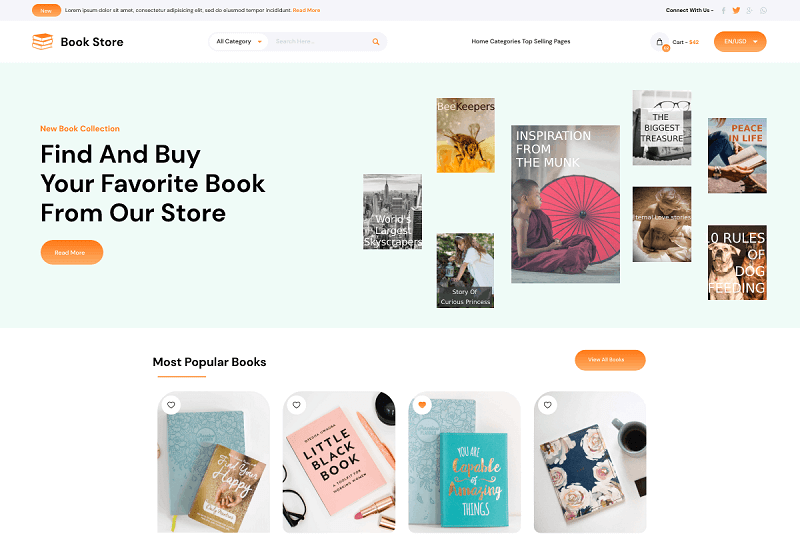Click the Google Plus icon
The width and height of the screenshot is (800, 539).
tap(749, 10)
